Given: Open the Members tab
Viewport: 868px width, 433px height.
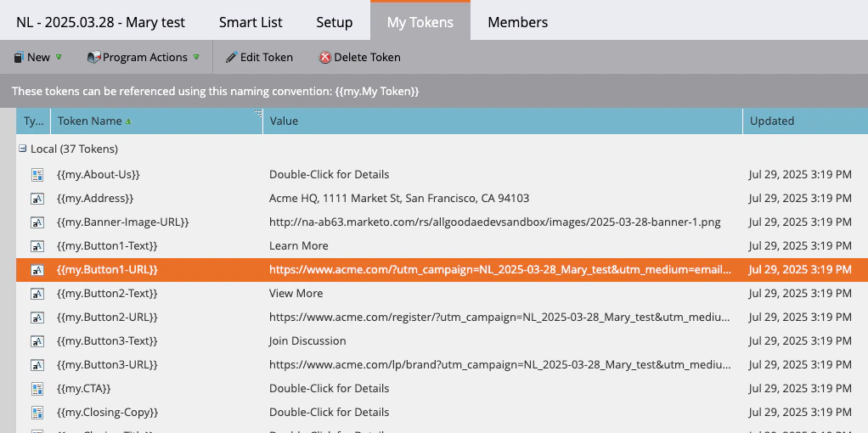Looking at the screenshot, I should 517,22.
